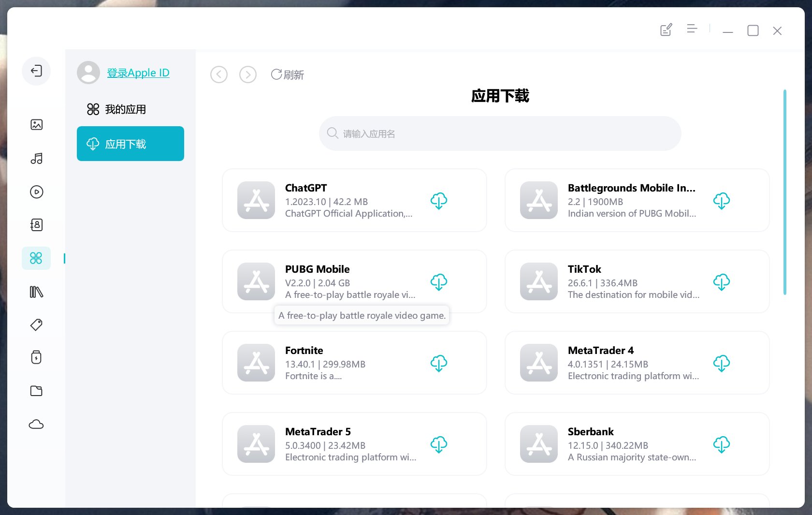
Task: Open the Cloud icon in sidebar
Action: 36,425
